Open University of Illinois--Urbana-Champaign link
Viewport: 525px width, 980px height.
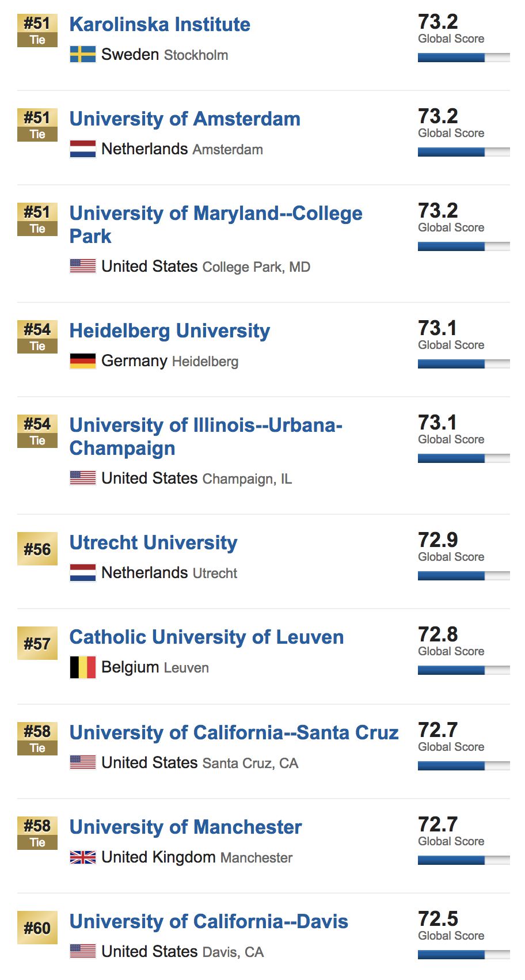coord(206,426)
